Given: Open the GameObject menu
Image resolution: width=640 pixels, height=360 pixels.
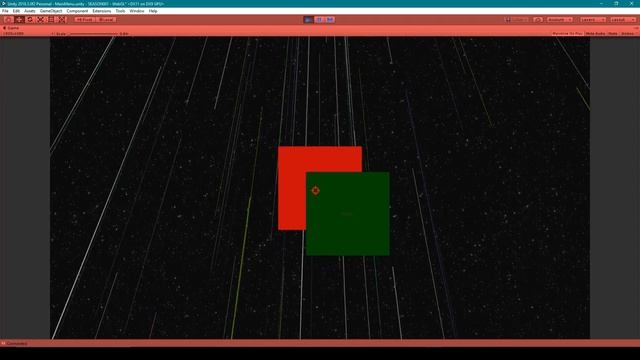Looking at the screenshot, I should (x=51, y=11).
